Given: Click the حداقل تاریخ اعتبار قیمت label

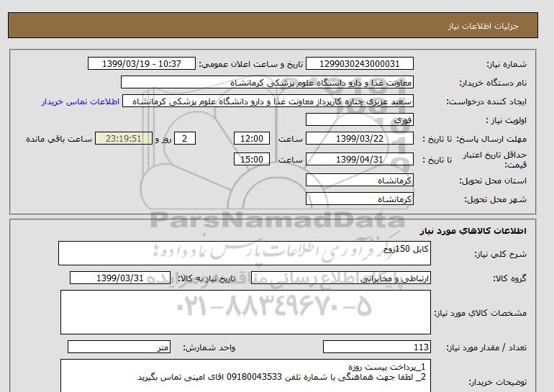Looking at the screenshot, I should coord(495,160).
